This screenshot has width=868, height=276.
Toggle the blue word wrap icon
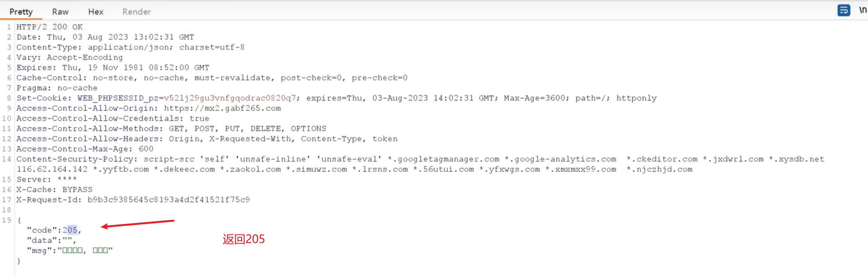844,10
